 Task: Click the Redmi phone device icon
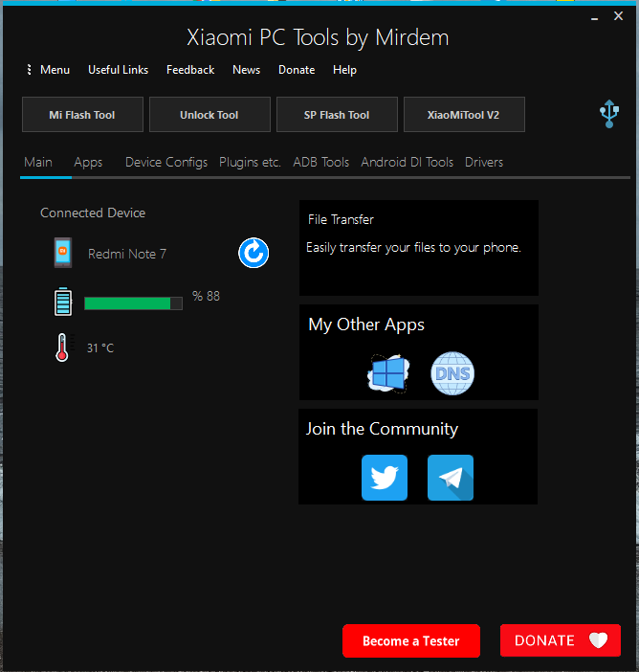coord(63,253)
